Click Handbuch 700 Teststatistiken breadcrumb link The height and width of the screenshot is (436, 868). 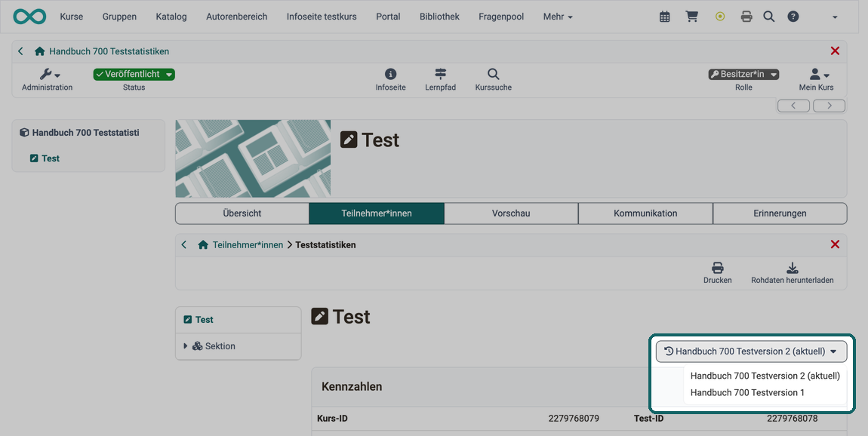[x=109, y=51]
